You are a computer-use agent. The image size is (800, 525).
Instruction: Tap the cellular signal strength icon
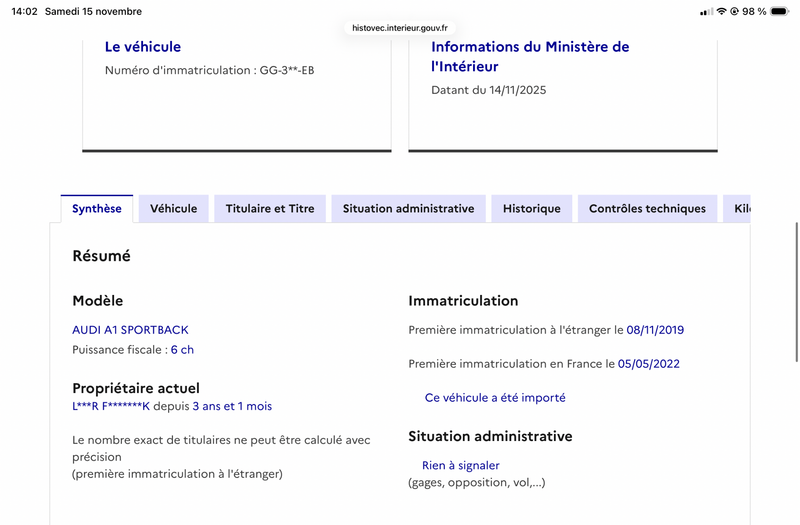coord(707,12)
